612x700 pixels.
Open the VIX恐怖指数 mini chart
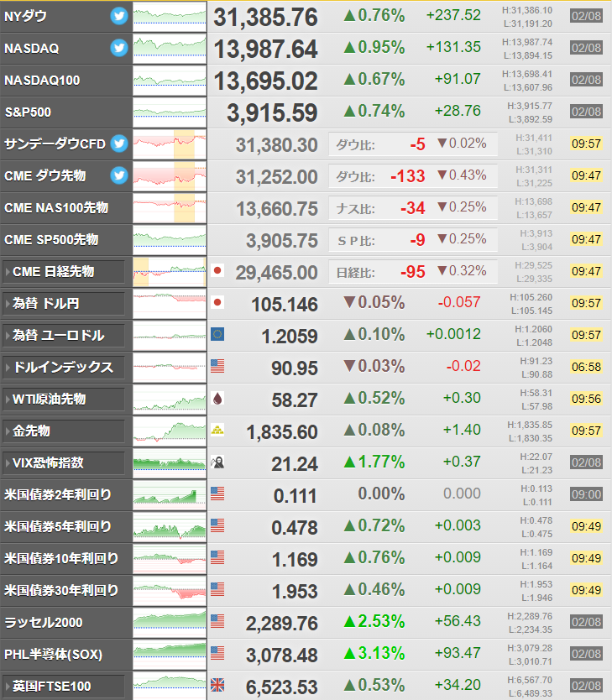170,463
